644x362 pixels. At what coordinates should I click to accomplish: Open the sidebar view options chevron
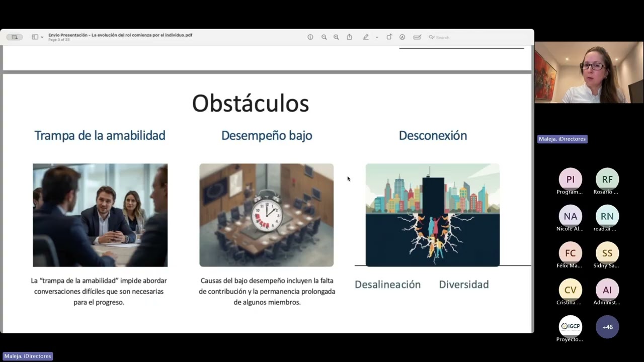point(42,37)
